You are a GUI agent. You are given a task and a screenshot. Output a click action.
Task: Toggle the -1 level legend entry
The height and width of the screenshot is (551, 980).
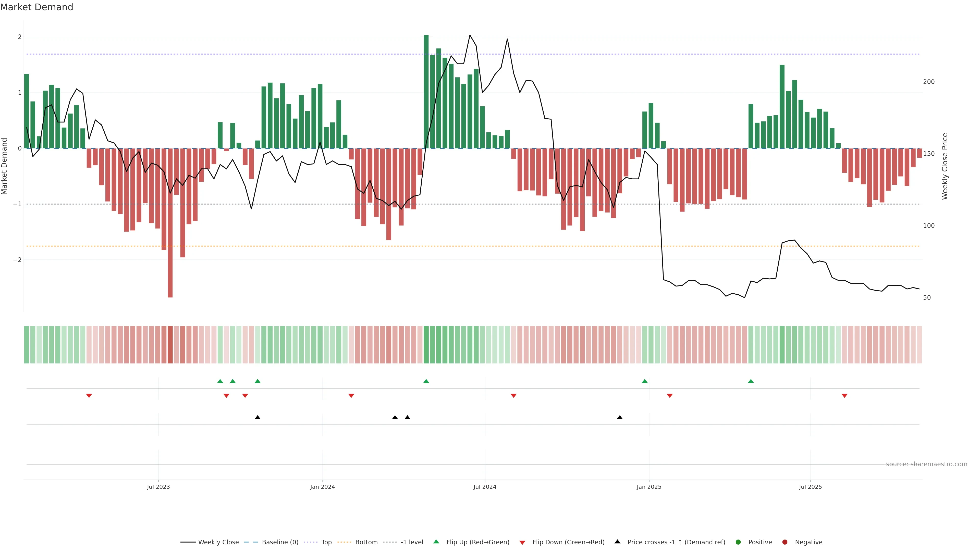pyautogui.click(x=412, y=542)
